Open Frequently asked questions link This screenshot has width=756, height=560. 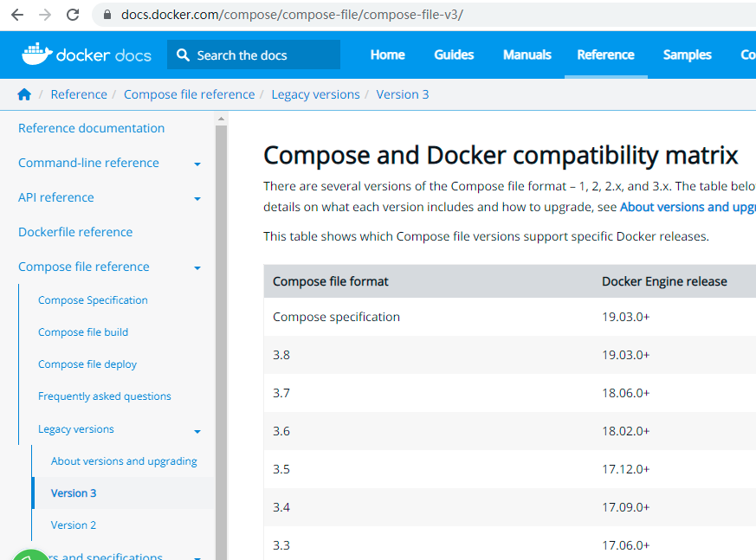[x=105, y=396]
